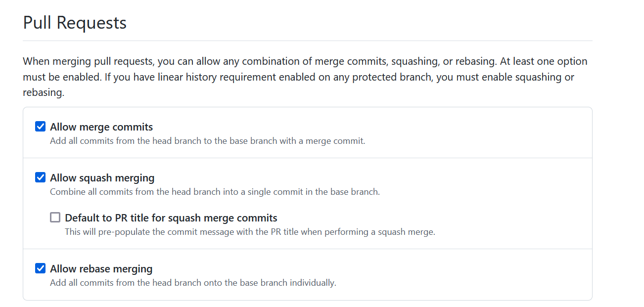Click the Pull Requests section heading
Viewport: 644px width, 307px height.
pos(75,22)
